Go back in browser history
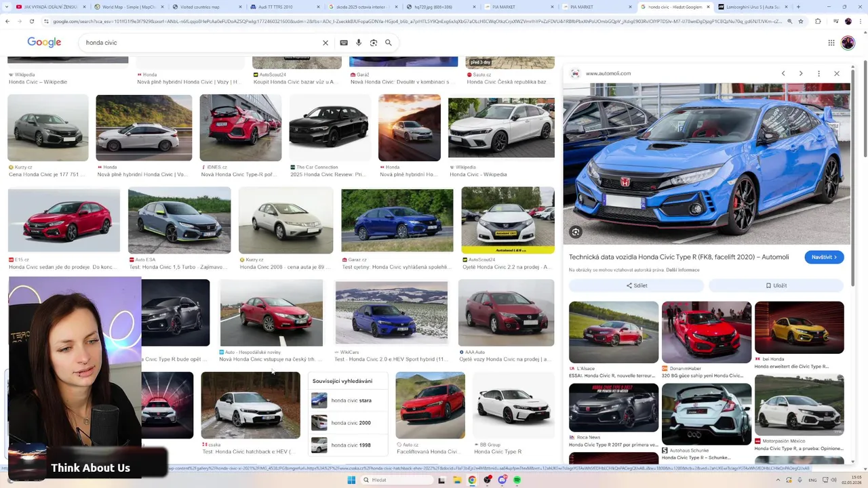Viewport: 868px width, 488px height. [7, 21]
